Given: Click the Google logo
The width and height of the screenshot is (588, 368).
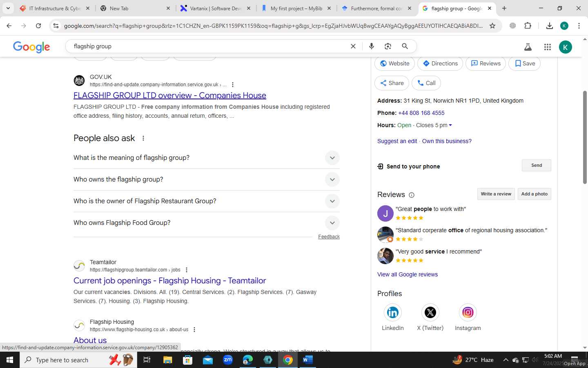Looking at the screenshot, I should 31,47.
